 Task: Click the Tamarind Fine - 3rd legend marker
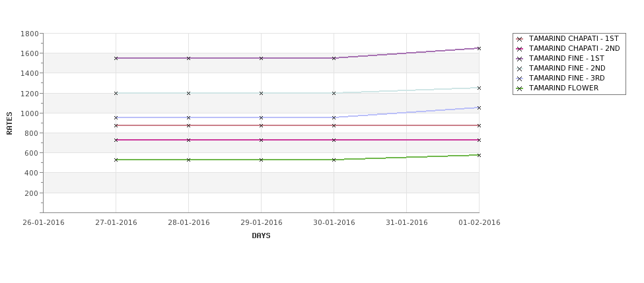pyautogui.click(x=520, y=79)
